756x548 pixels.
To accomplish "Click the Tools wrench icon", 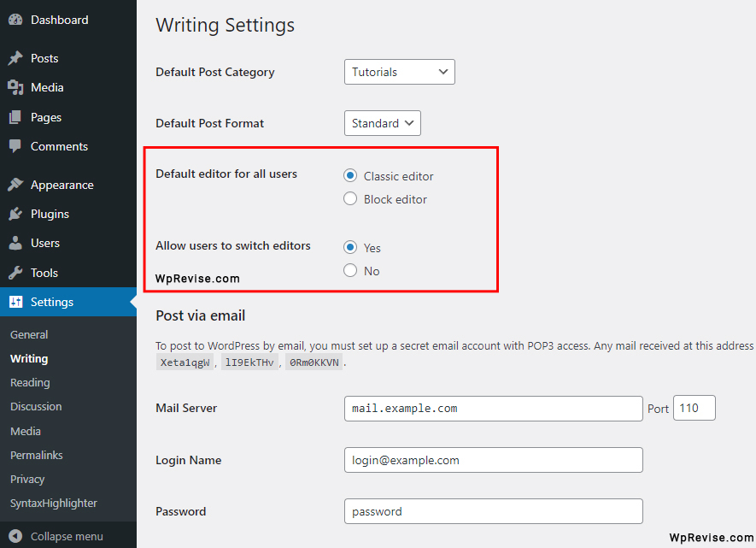I will tap(17, 272).
